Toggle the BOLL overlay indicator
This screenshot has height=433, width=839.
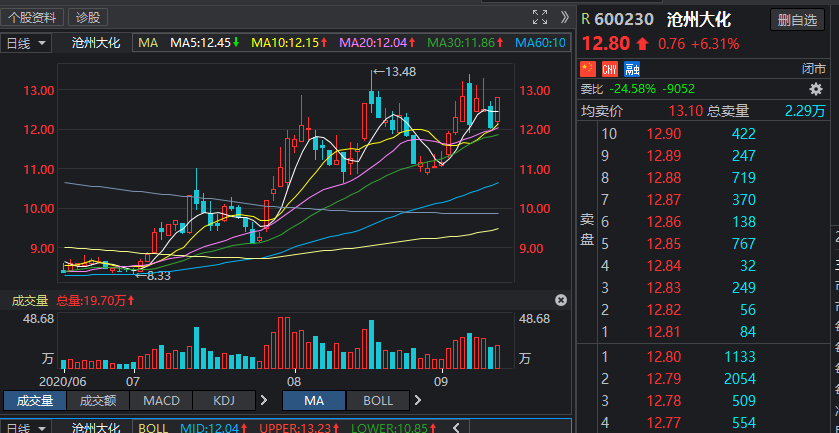click(378, 400)
